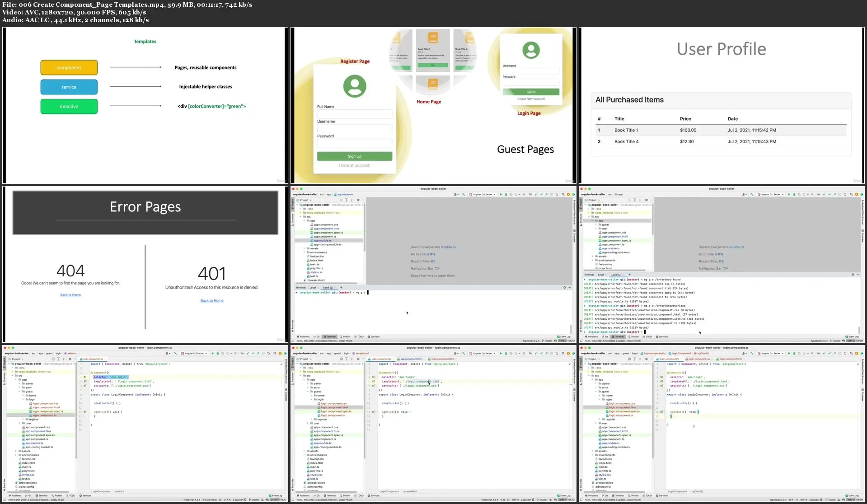Click '$12.30' price cell in All Purchased Items
Image resolution: width=867 pixels, height=504 pixels.
(687, 141)
